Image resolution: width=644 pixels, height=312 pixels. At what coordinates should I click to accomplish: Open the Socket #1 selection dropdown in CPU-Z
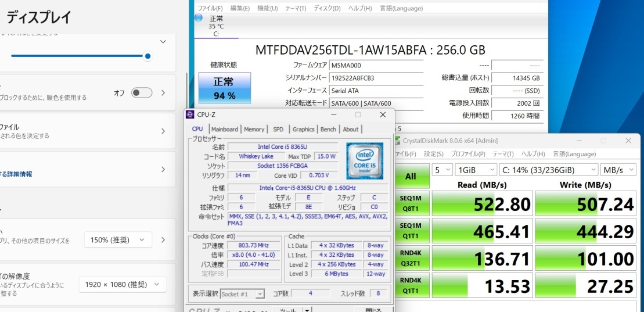point(242,294)
